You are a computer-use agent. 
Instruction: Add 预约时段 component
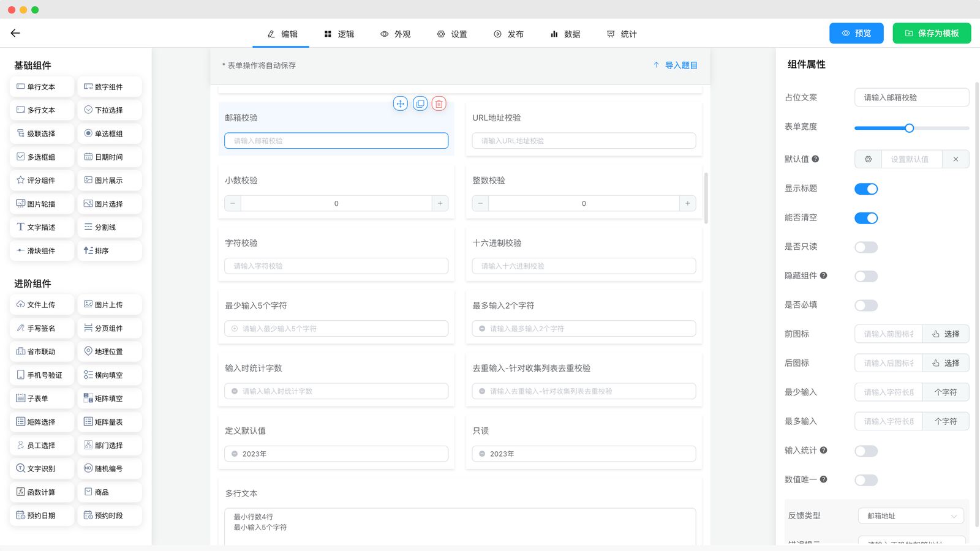tap(110, 515)
